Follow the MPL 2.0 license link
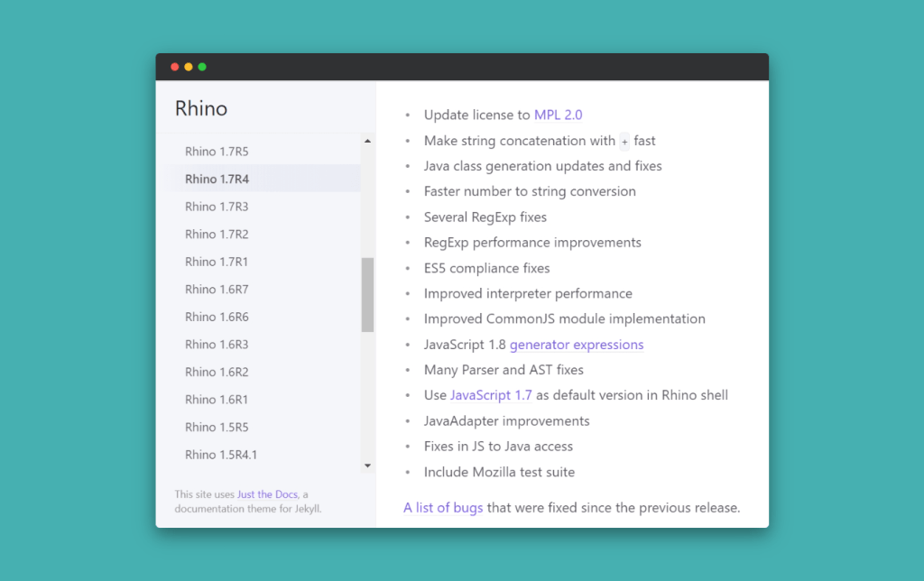Screen dimensions: 924x581 [558, 115]
